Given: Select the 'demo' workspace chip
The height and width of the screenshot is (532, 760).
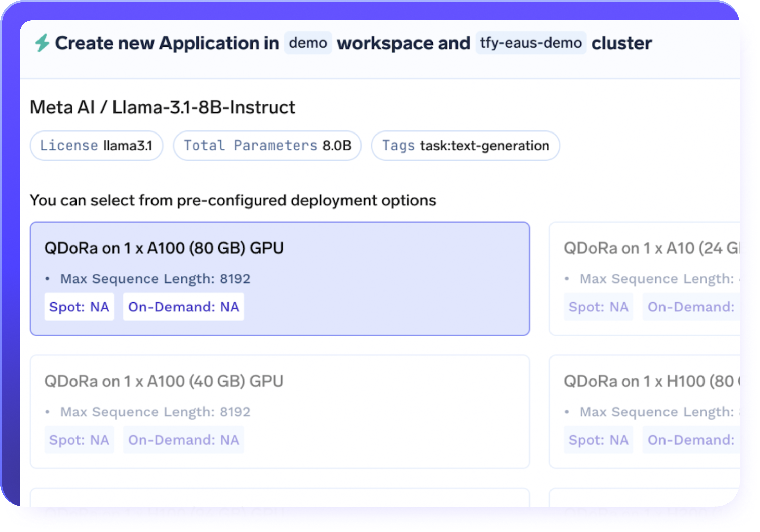Looking at the screenshot, I should [308, 42].
